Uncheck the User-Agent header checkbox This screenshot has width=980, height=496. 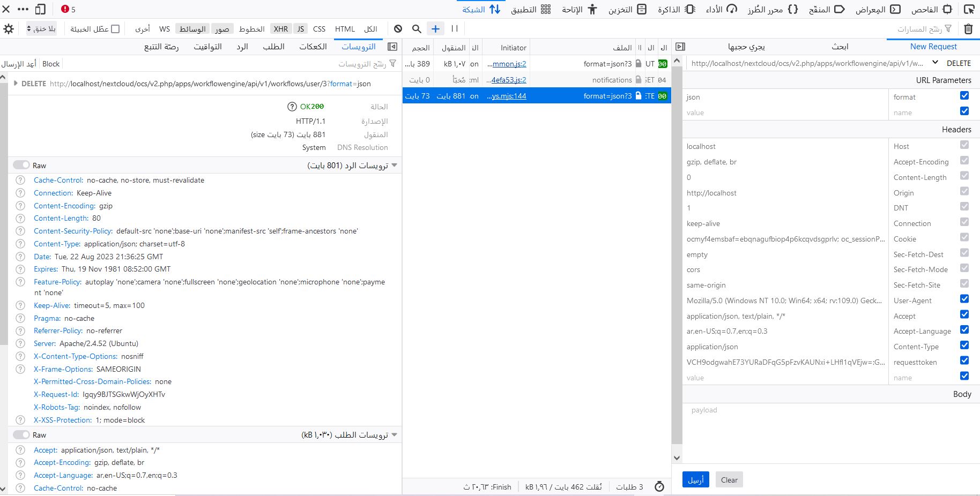pos(964,299)
